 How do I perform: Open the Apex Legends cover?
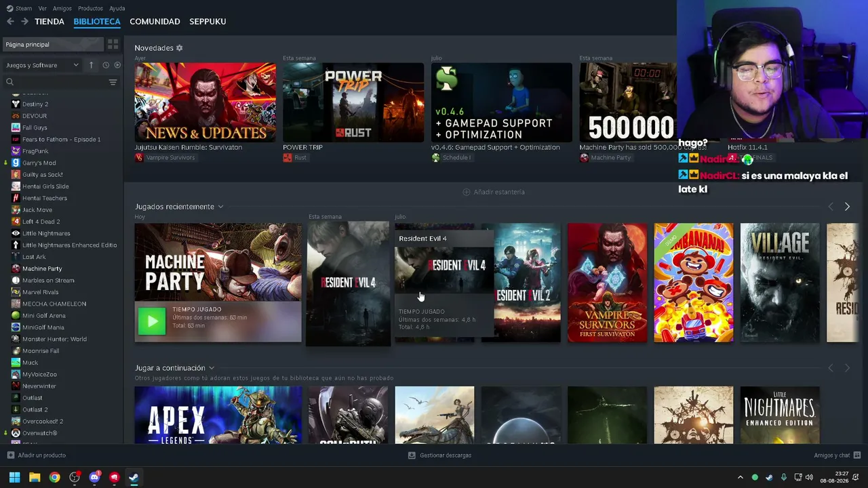pos(218,415)
